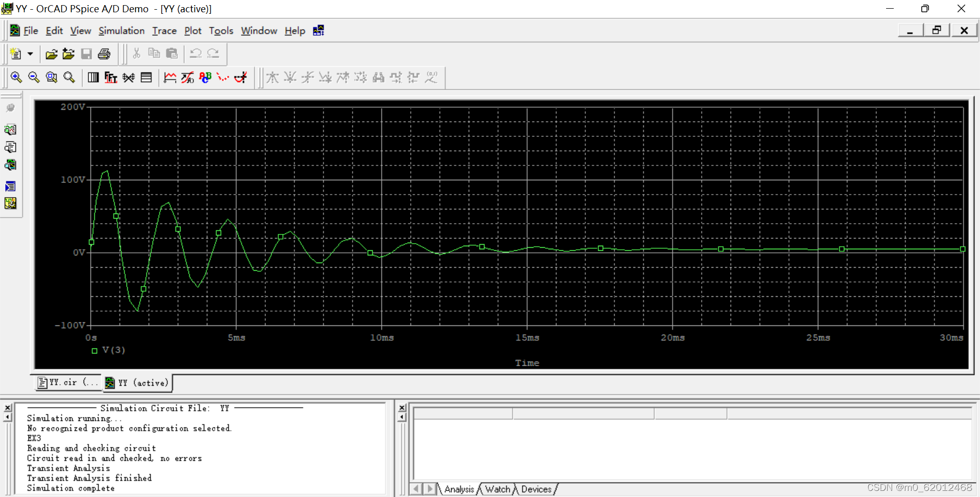The image size is (980, 497).
Task: Toggle Log Y Axis icon
Action: [x=146, y=77]
